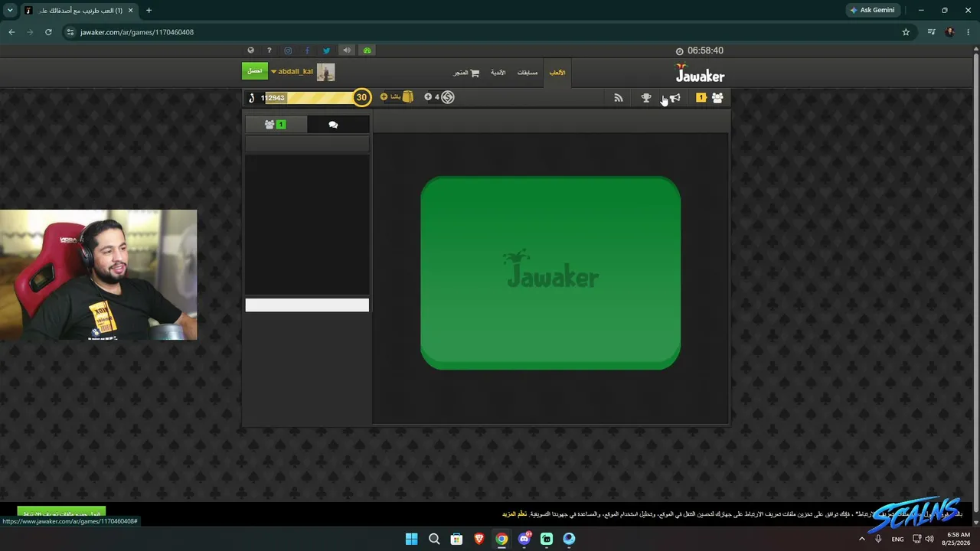Open Windows taskbar Search
Screen dimensions: 980x551
pos(434,539)
